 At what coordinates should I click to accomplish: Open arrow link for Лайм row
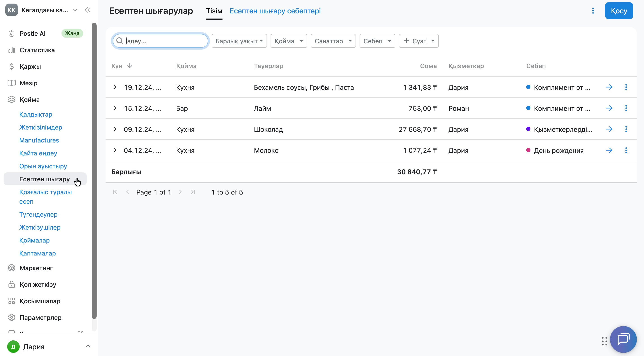coord(609,108)
